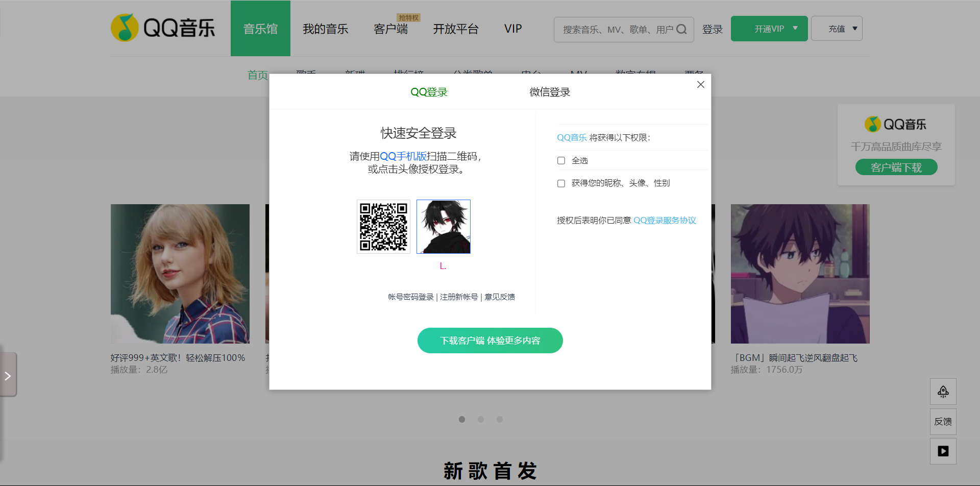980x486 pixels.
Task: Open the 开通VIP dropdown arrow
Action: pos(795,28)
